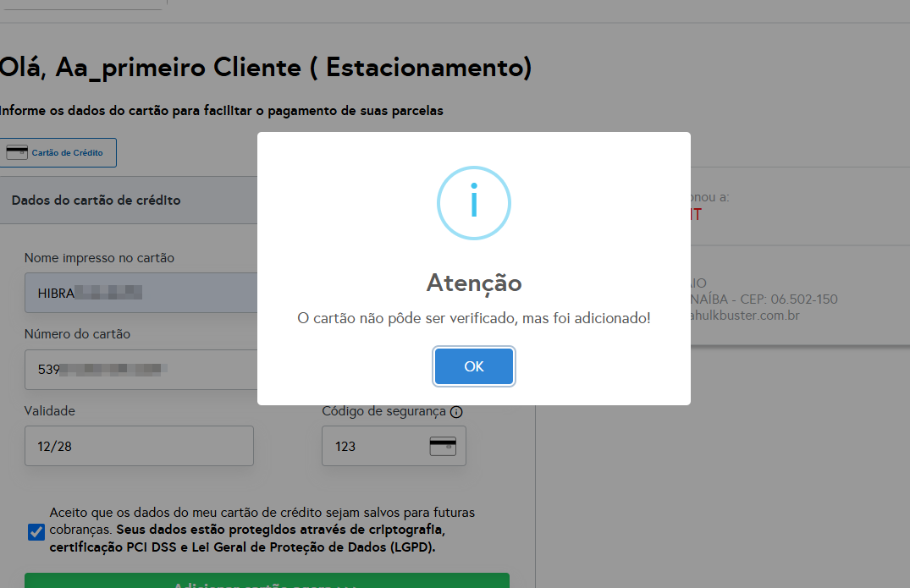Toggle the save card data checkbox

[36, 531]
